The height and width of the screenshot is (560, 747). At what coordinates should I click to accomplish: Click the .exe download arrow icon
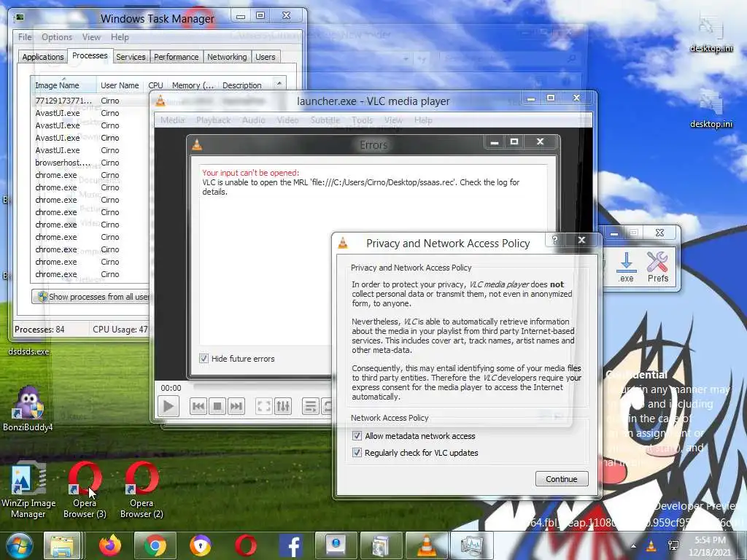627,267
